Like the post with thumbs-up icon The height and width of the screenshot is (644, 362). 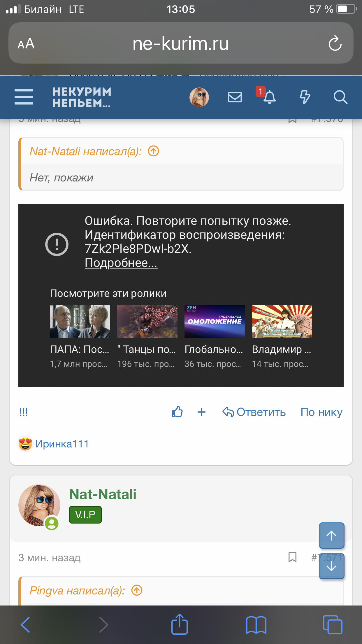click(x=177, y=412)
